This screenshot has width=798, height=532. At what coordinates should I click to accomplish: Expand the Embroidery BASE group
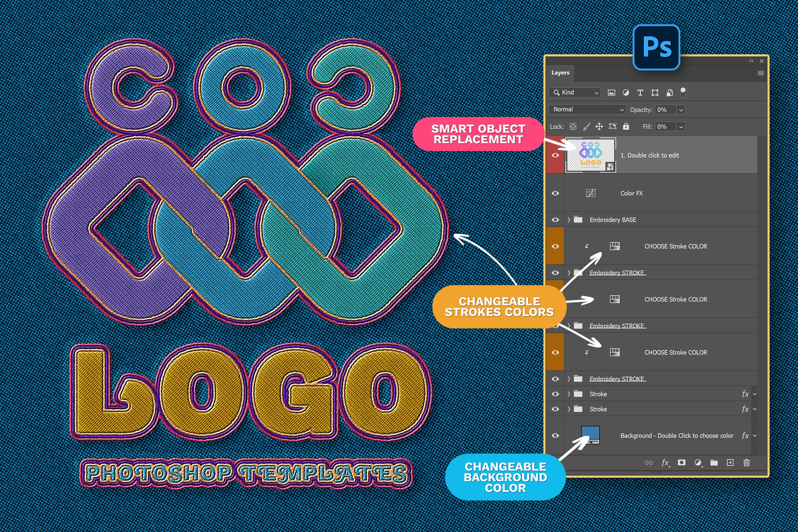click(x=569, y=220)
